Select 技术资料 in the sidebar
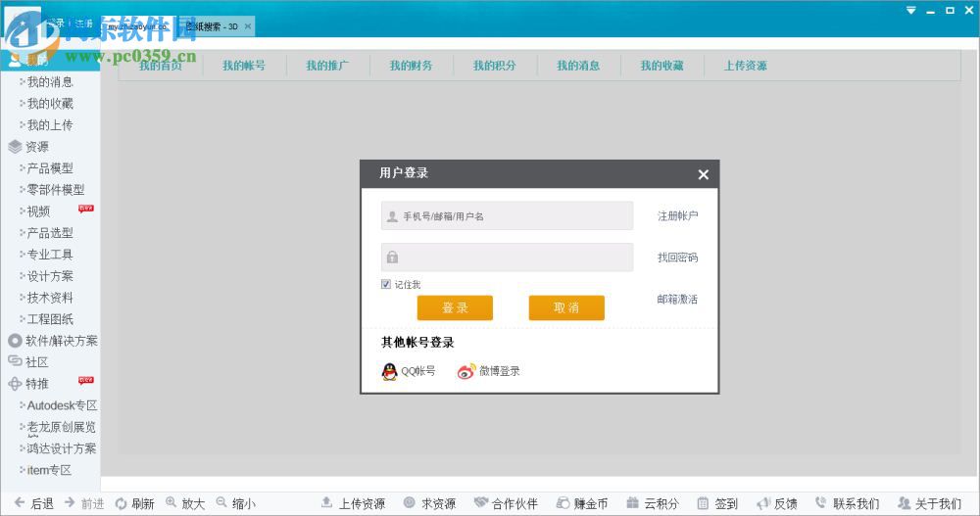The width and height of the screenshot is (980, 516). (x=50, y=298)
